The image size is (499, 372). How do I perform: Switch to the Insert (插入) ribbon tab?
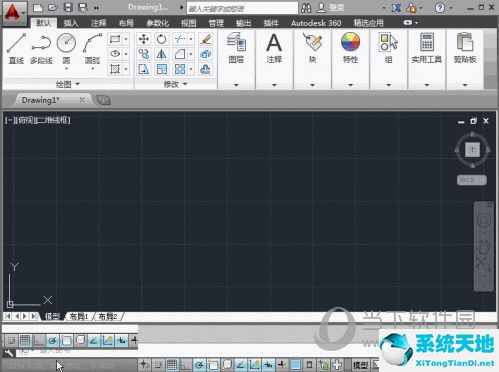pos(71,23)
